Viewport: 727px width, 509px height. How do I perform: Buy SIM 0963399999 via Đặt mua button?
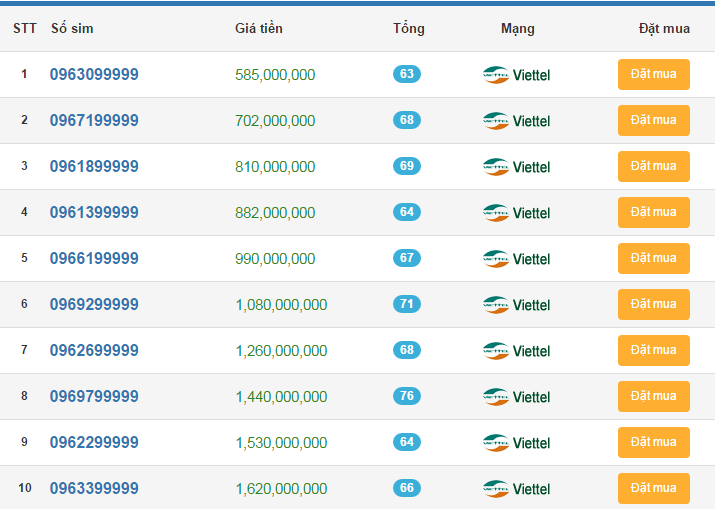tap(653, 488)
